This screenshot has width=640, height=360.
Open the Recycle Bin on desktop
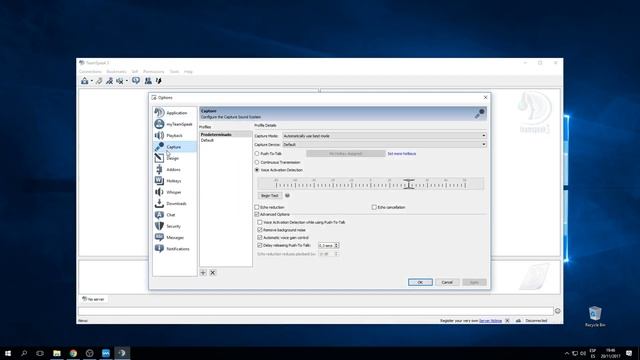(x=595, y=317)
